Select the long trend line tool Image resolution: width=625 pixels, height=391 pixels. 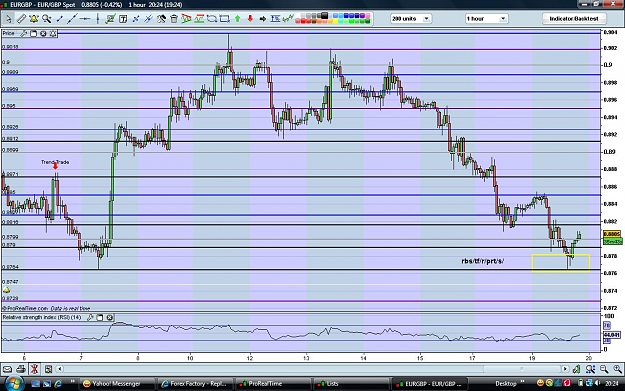[72, 18]
